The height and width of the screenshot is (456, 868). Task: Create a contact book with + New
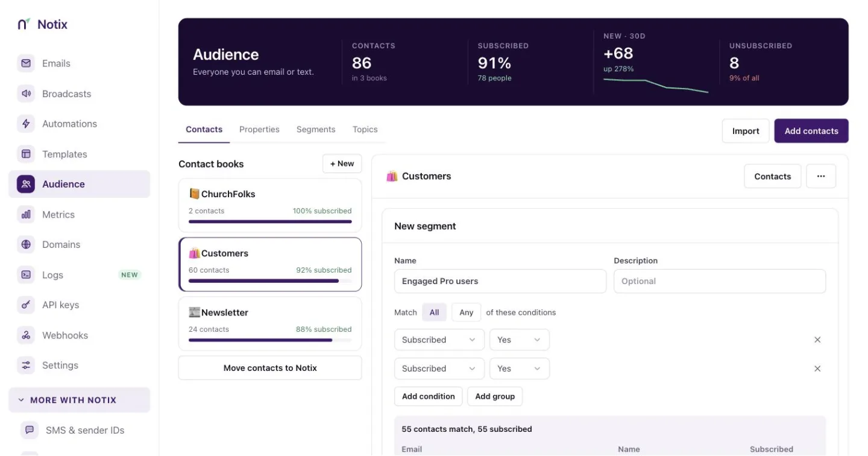[342, 163]
